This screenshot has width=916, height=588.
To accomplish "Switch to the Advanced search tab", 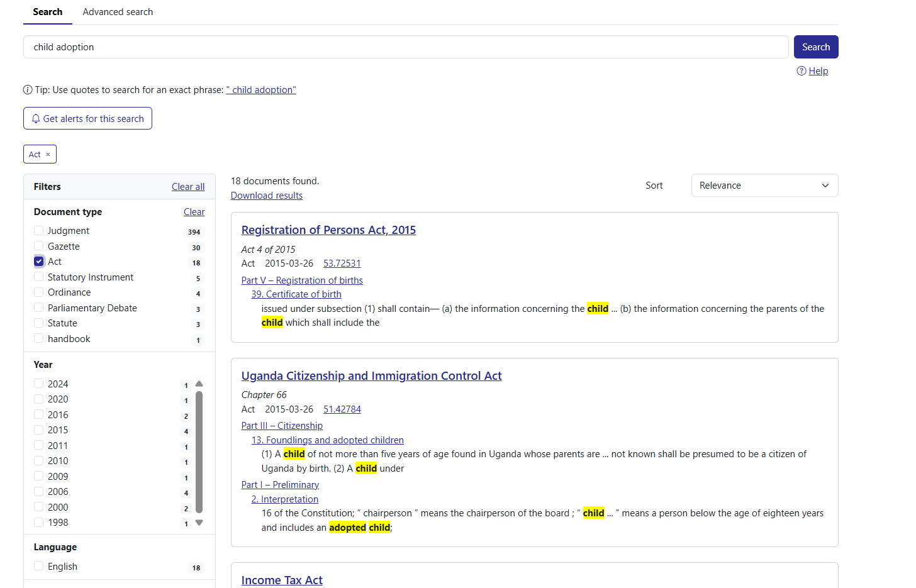I will point(118,12).
